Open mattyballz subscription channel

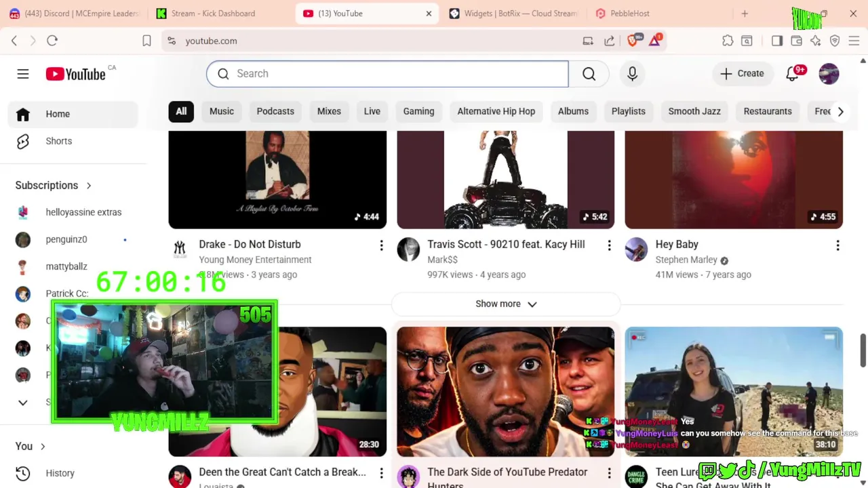pyautogui.click(x=73, y=266)
